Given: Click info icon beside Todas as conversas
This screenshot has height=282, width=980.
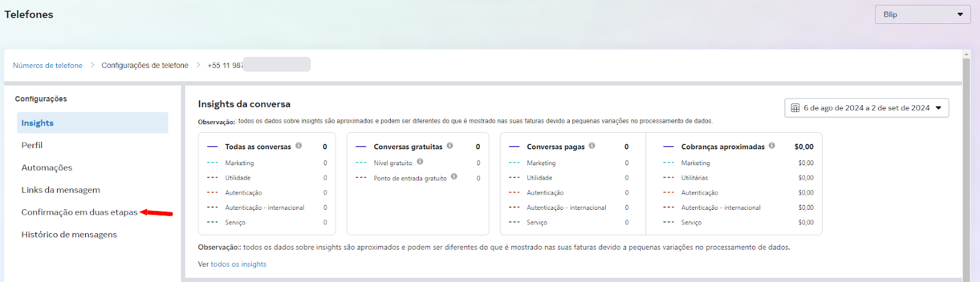Looking at the screenshot, I should [x=298, y=146].
